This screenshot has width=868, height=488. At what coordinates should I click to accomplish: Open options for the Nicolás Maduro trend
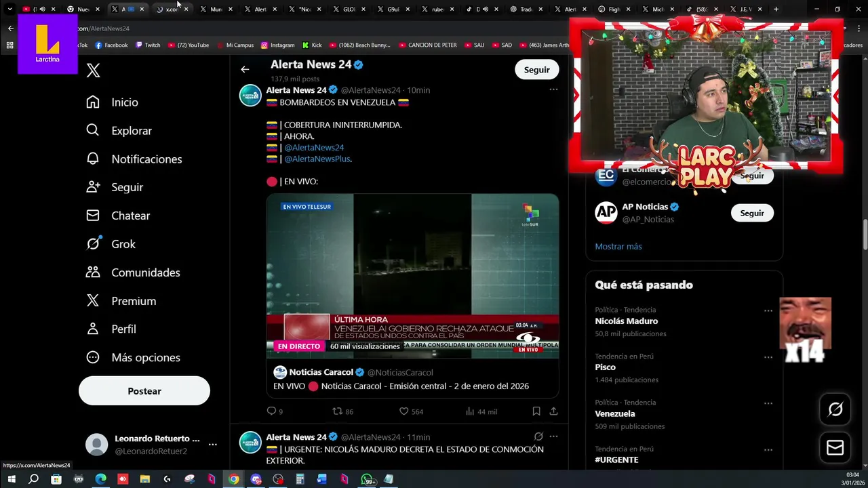tap(768, 310)
